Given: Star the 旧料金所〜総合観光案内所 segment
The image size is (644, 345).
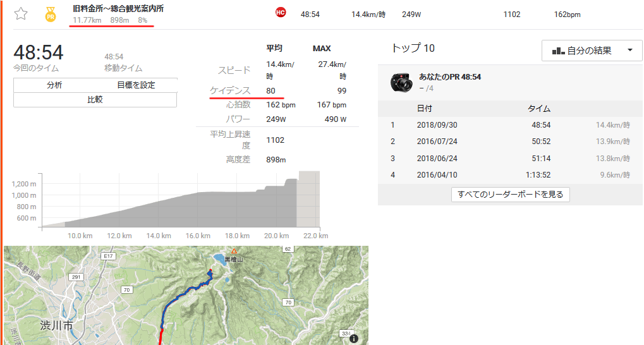Looking at the screenshot, I should [21, 14].
